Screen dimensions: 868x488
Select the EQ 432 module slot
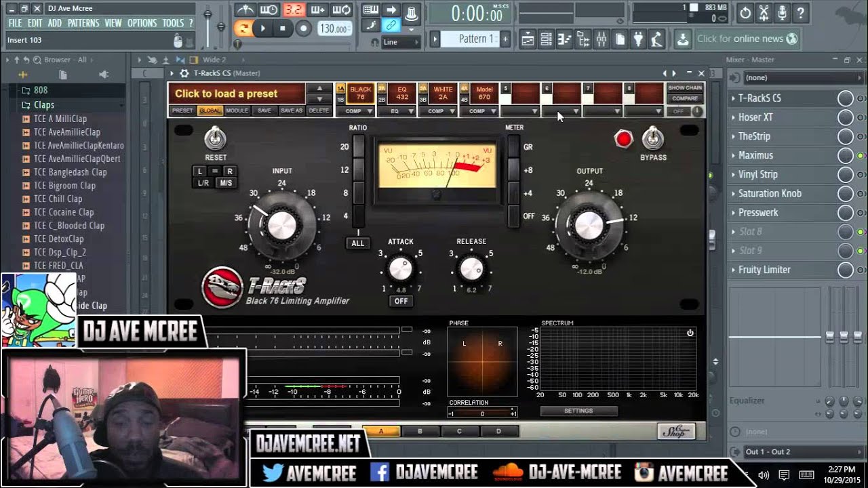click(402, 94)
